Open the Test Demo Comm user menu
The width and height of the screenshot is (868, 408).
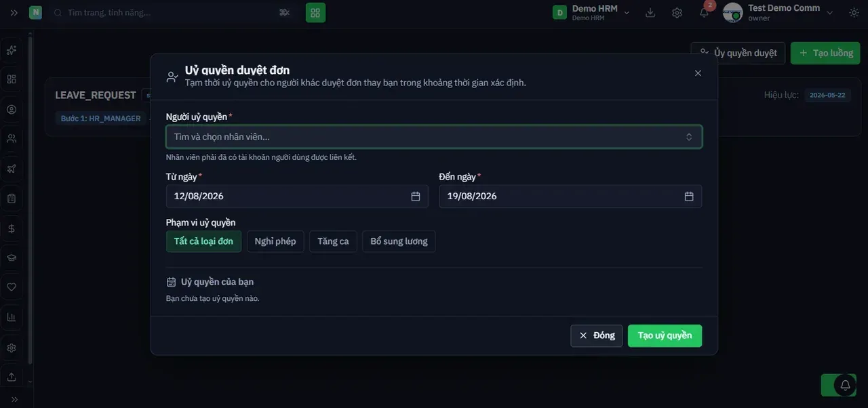(x=778, y=12)
